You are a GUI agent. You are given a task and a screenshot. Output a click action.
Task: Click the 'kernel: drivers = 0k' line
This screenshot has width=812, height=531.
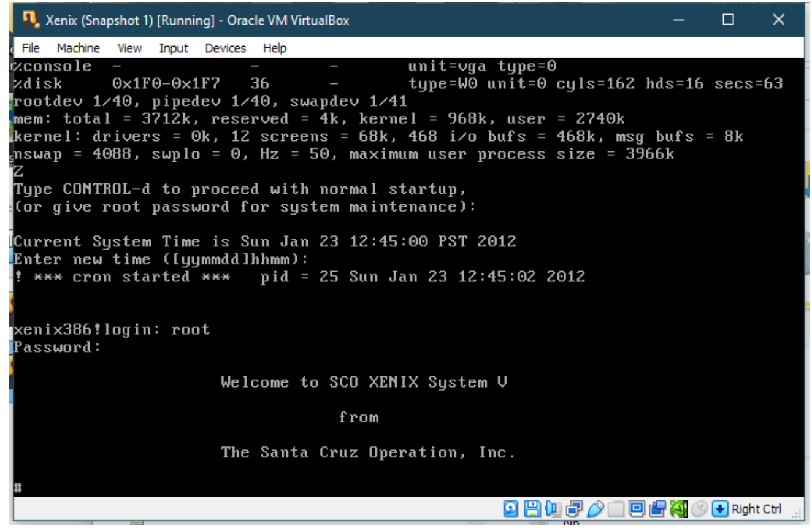378,136
